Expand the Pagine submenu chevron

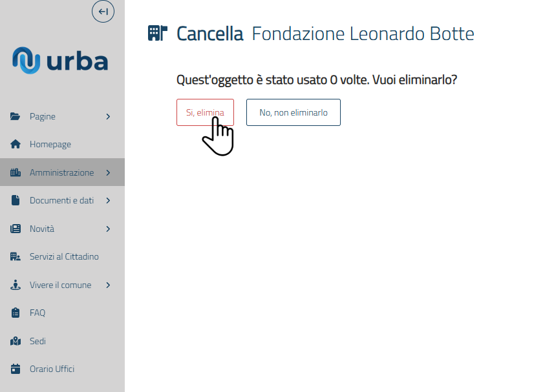point(108,117)
